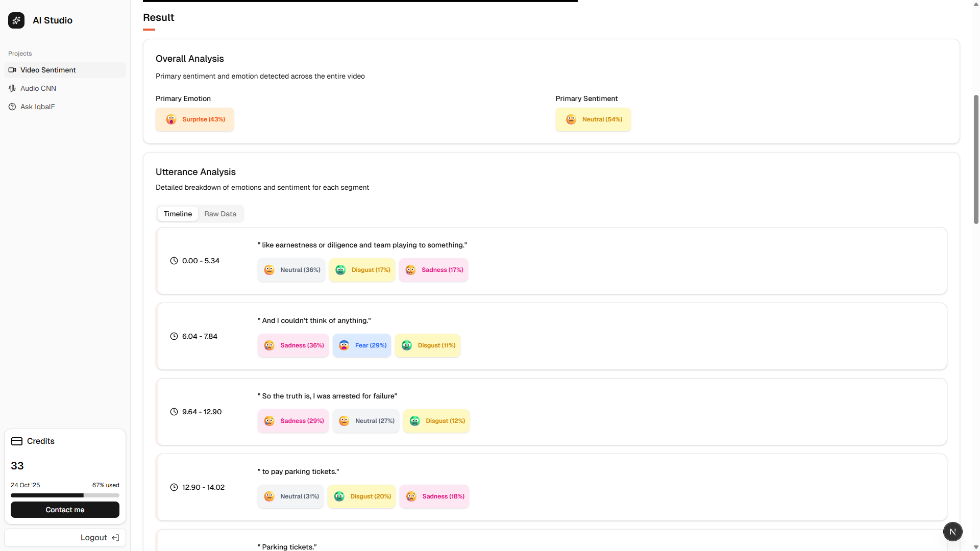Click the Sadness (36%) chip in second utterance
Viewport: 980px width, 551px height.
[x=293, y=345]
